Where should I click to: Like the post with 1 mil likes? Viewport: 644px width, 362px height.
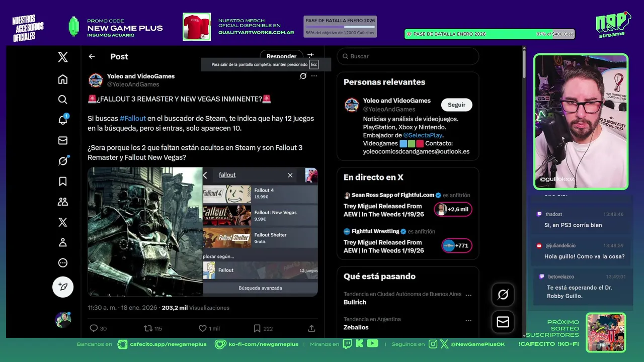(209, 328)
